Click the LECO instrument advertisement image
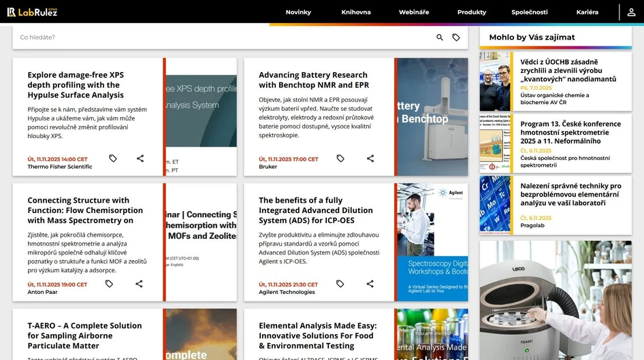 coord(556,299)
